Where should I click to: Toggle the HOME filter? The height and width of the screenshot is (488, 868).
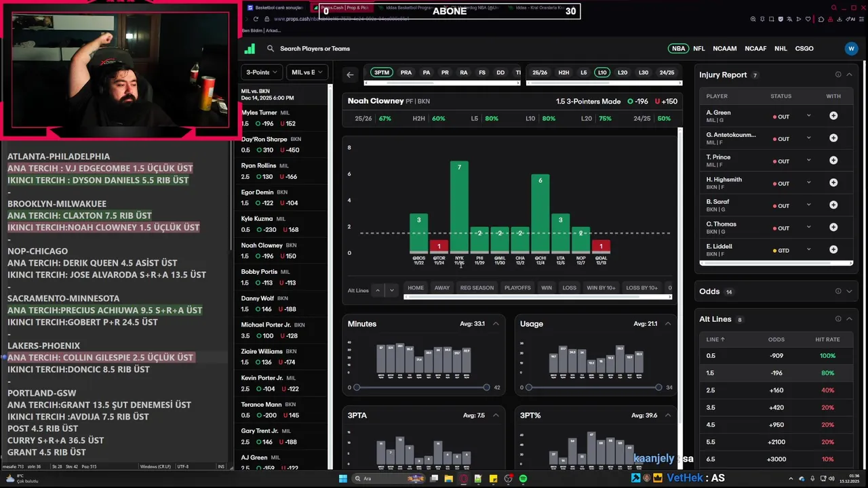click(416, 287)
